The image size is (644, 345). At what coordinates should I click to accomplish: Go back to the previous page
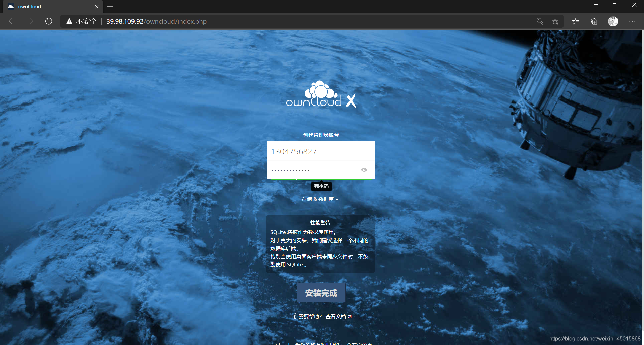coord(12,21)
